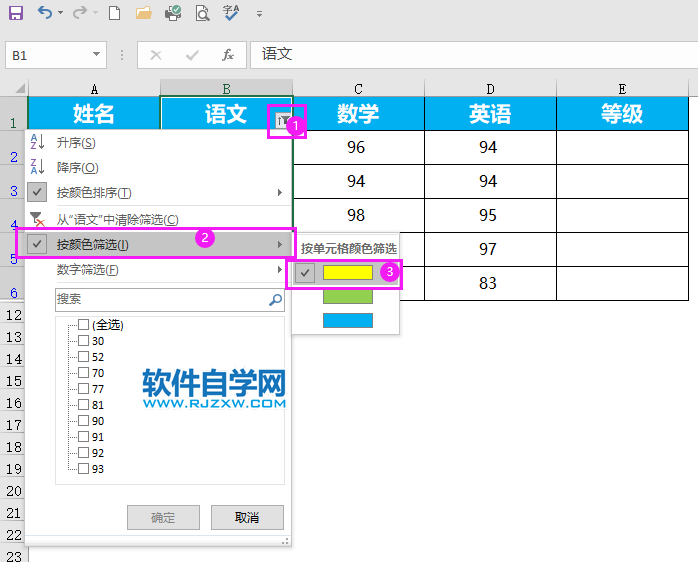Open 数字筛选 submenu

point(158,269)
